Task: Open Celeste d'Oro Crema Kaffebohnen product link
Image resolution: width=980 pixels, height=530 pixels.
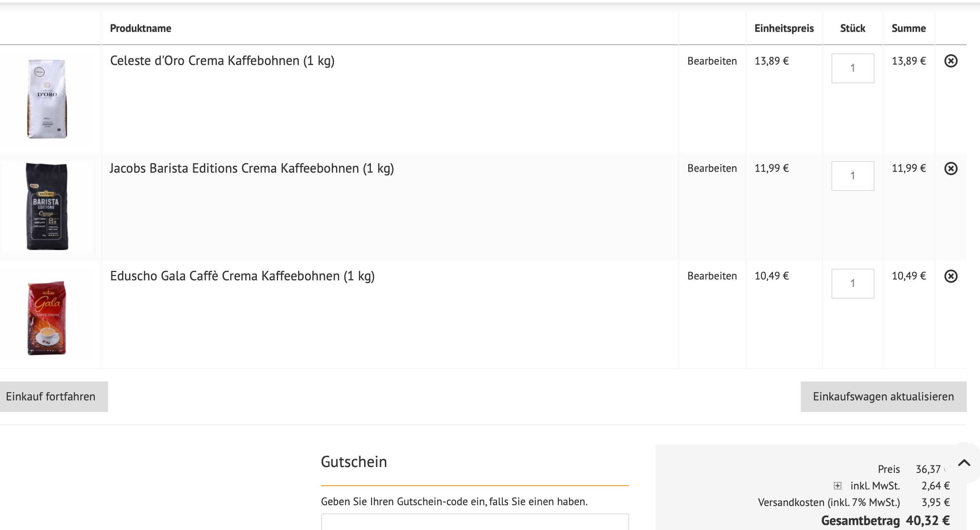Action: pos(222,61)
